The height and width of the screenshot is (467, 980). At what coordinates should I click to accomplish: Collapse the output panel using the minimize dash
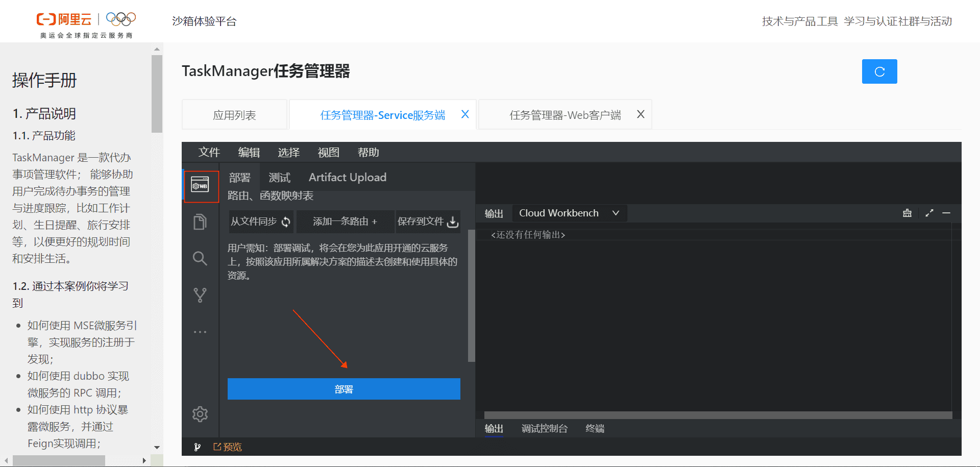tap(947, 213)
